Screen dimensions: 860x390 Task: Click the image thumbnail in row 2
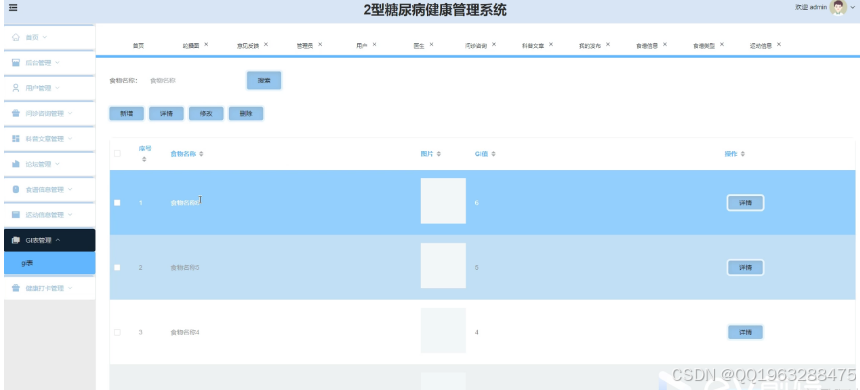tap(443, 265)
